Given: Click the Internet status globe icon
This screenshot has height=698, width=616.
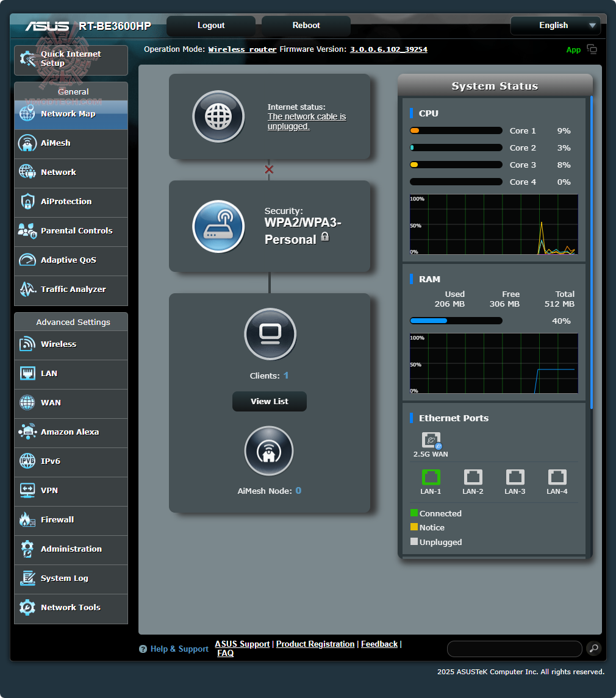Looking at the screenshot, I should coord(218,116).
